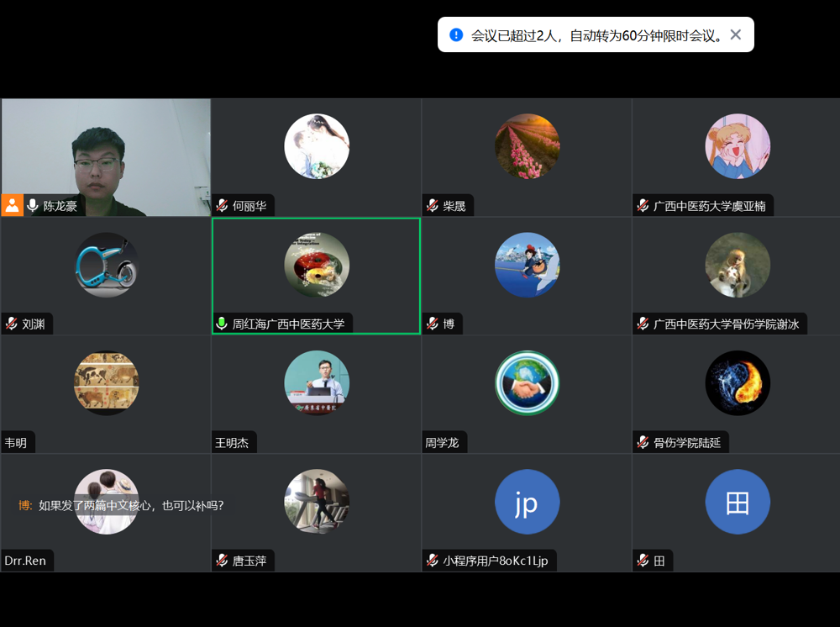Click the 王明杰 name label
The height and width of the screenshot is (627, 840).
pyautogui.click(x=232, y=442)
